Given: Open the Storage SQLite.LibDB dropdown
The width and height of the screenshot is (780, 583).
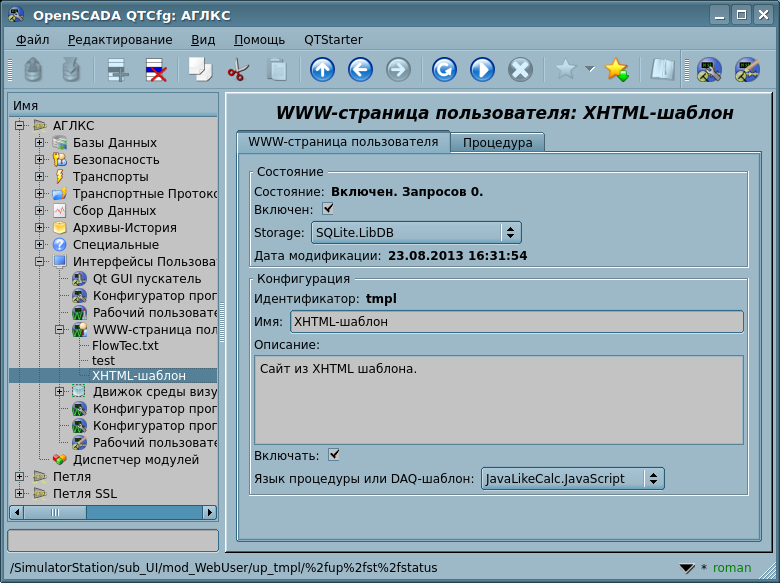Looking at the screenshot, I should pos(415,233).
